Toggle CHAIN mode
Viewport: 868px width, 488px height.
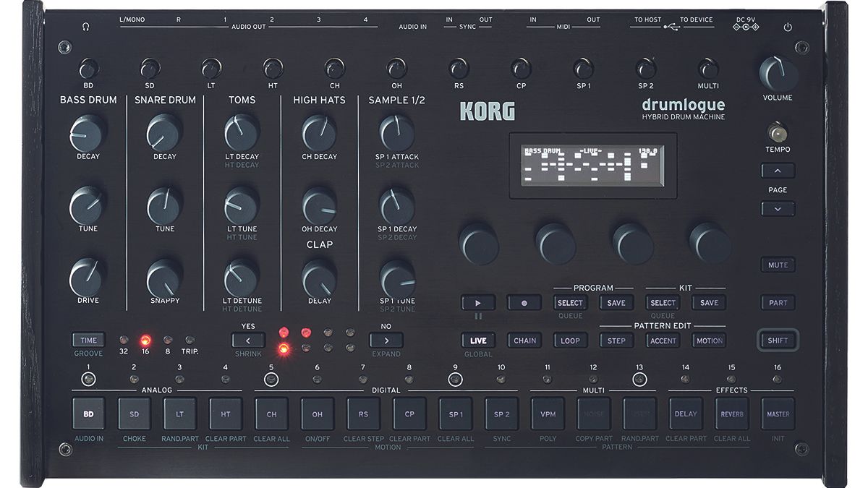[x=524, y=341]
